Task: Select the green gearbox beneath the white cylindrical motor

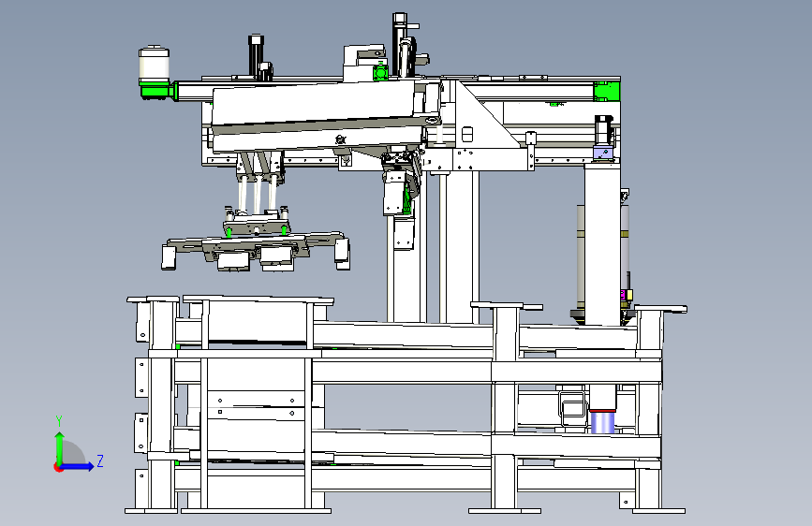Action: (x=157, y=91)
